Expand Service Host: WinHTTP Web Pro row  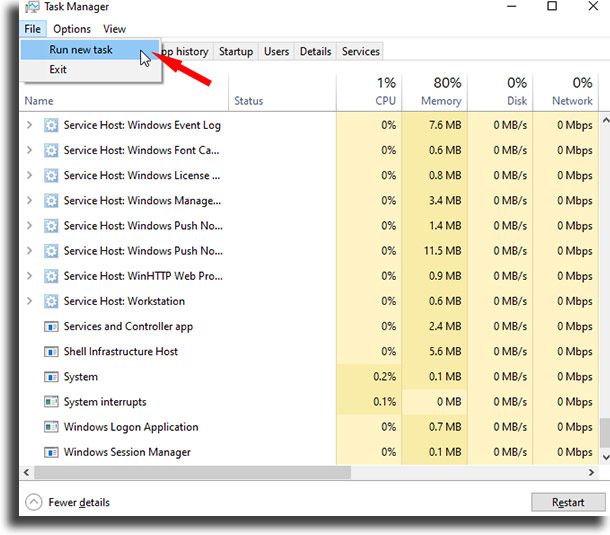point(29,276)
